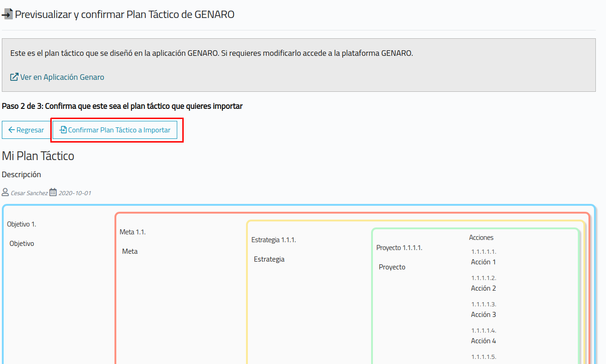Screen dimensions: 606x364
Task: Click the Meta description text
Action: (130, 251)
